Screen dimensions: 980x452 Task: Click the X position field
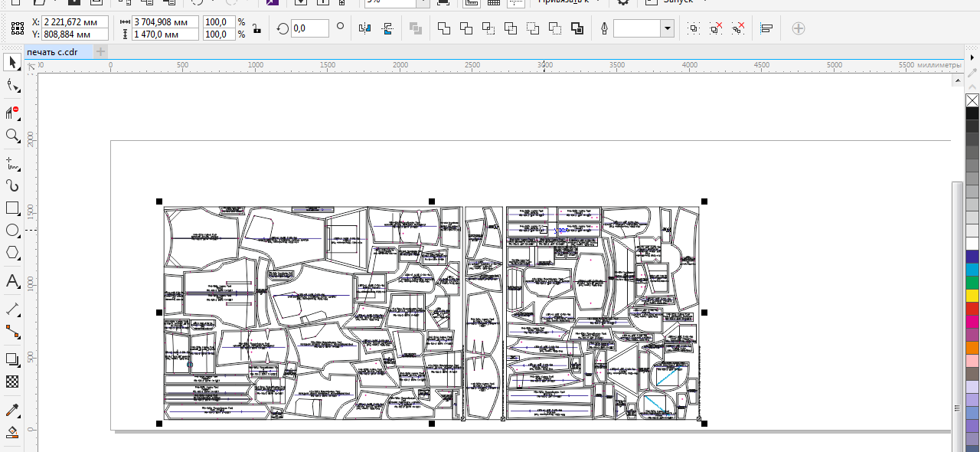[75, 23]
